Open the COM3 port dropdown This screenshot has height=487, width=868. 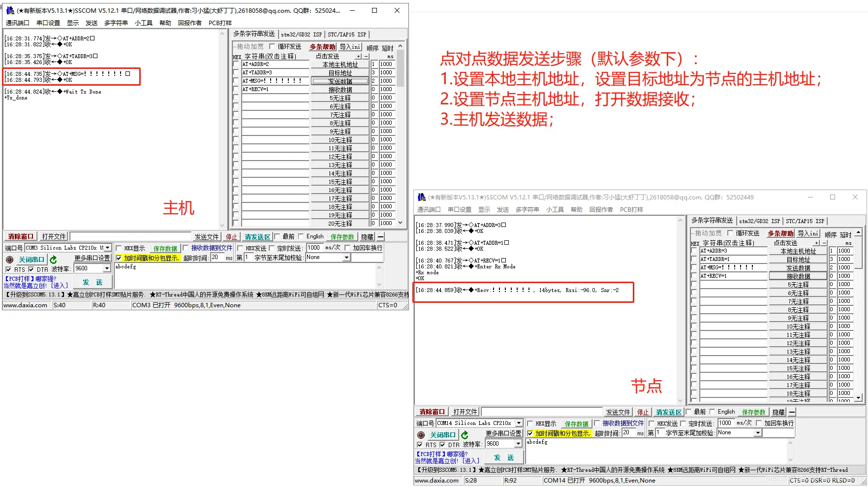(x=106, y=248)
